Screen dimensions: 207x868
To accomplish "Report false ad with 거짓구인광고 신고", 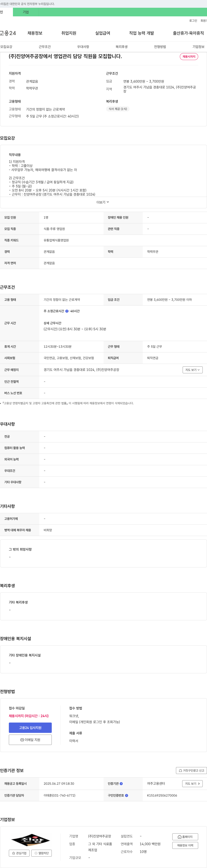I will tap(191, 770).
